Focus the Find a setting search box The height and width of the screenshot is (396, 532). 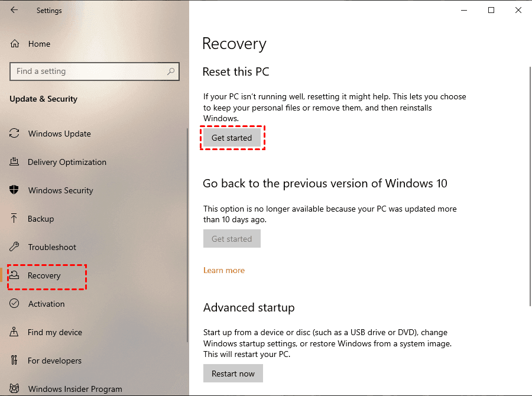89,72
